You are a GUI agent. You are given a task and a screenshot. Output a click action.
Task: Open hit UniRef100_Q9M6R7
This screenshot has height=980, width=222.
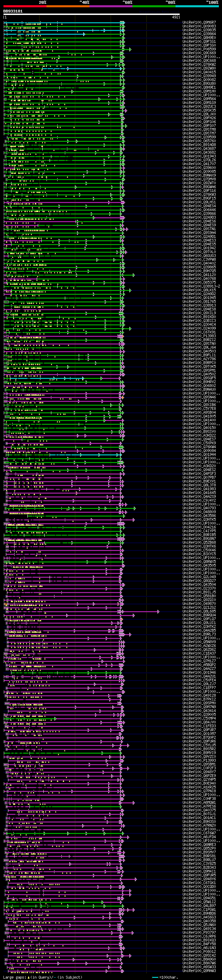(199, 23)
